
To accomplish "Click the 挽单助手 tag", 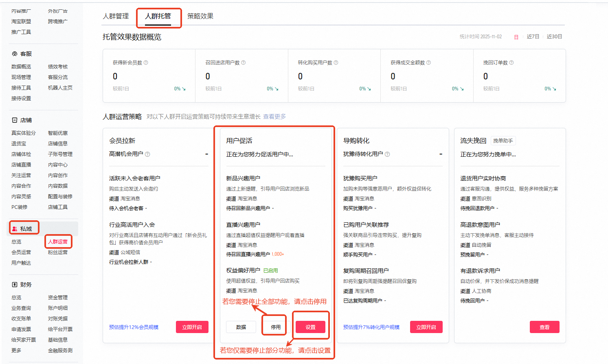I will pyautogui.click(x=503, y=140).
